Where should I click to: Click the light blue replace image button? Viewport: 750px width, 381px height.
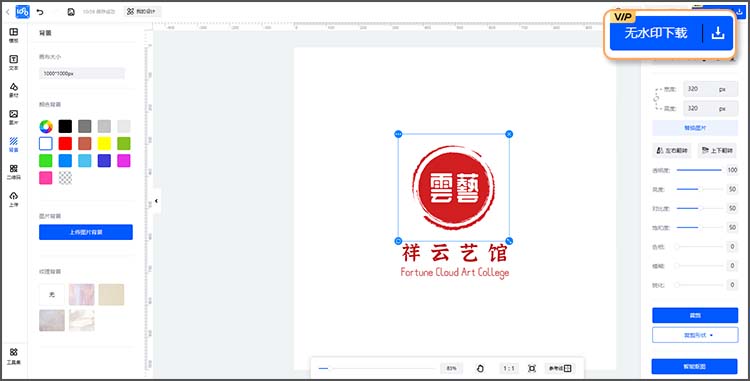coord(695,128)
